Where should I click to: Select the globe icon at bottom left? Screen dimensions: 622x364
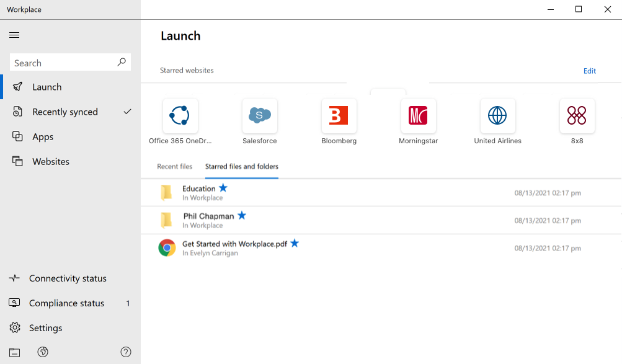click(43, 352)
